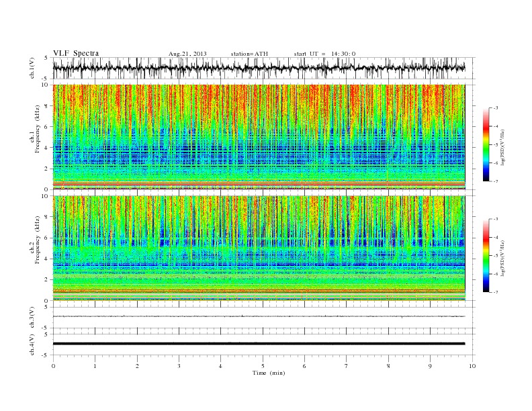Click inside the ch.2 spectrogram panel
The image size is (532, 411).
(x=259, y=248)
